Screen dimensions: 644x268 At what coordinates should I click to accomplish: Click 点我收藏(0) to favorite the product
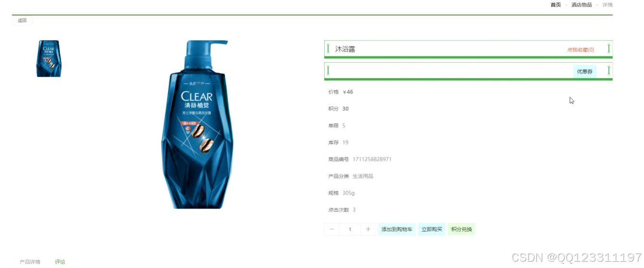580,50
